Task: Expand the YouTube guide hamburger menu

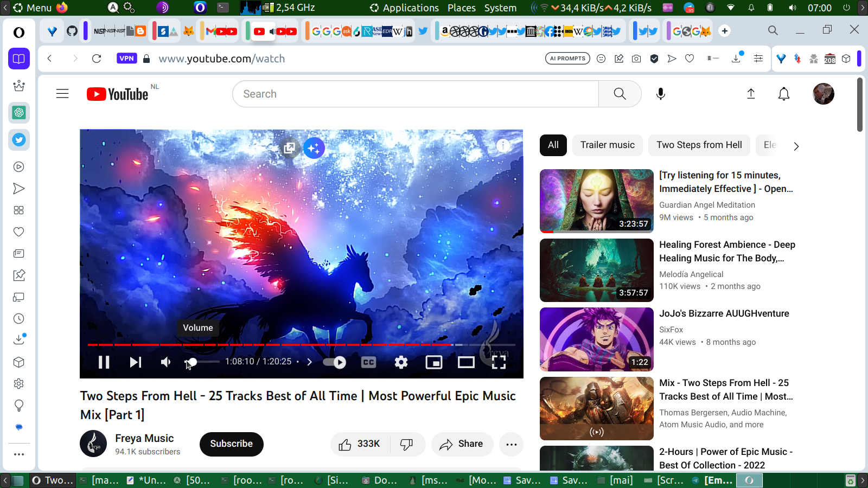Action: [x=62, y=94]
